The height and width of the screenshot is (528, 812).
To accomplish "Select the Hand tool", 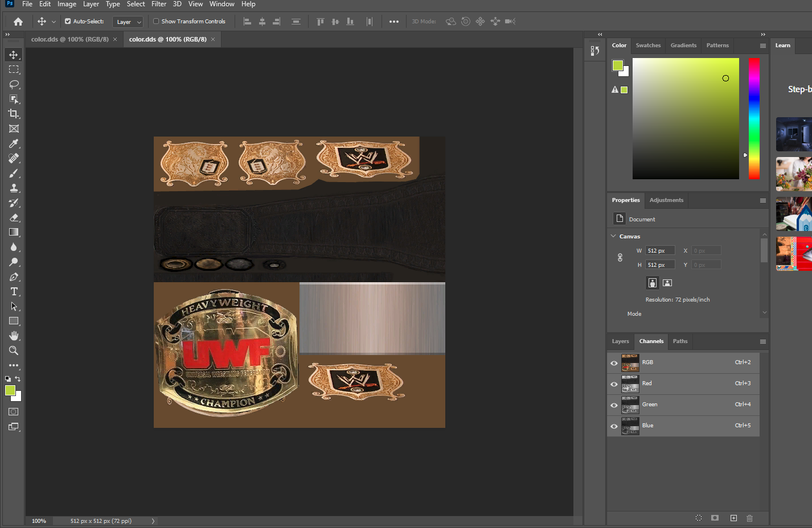I will pos(14,336).
